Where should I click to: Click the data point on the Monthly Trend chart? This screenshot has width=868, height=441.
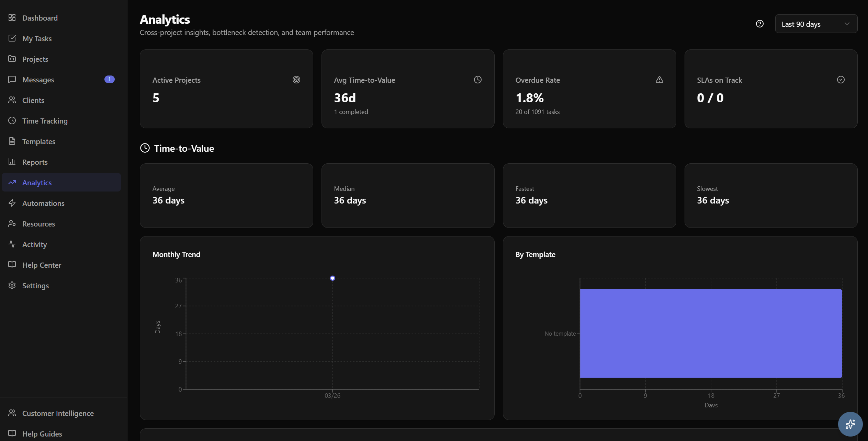click(332, 278)
